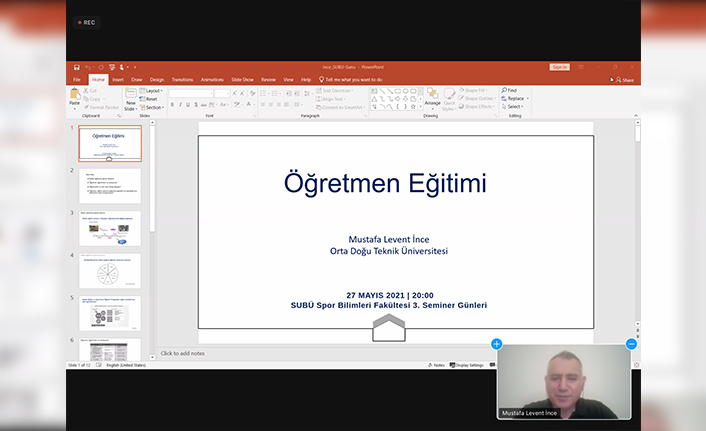Select slide 4 thumbnail in the slide panel
Screen dimensions: 706x431
tap(110, 271)
